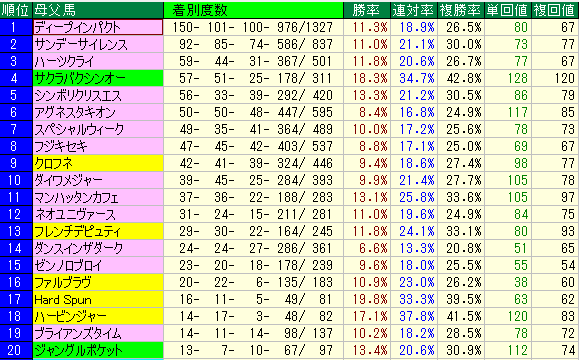Click the 178/ 311 record for サクラバクシンオー

305,78
